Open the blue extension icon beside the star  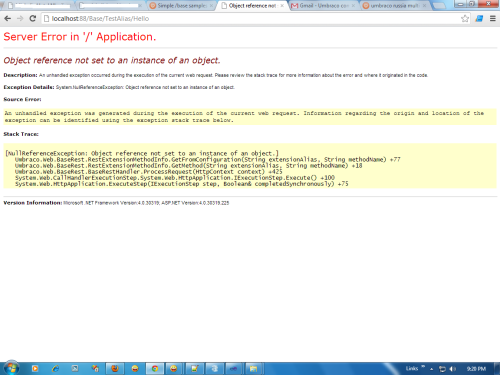[479, 19]
